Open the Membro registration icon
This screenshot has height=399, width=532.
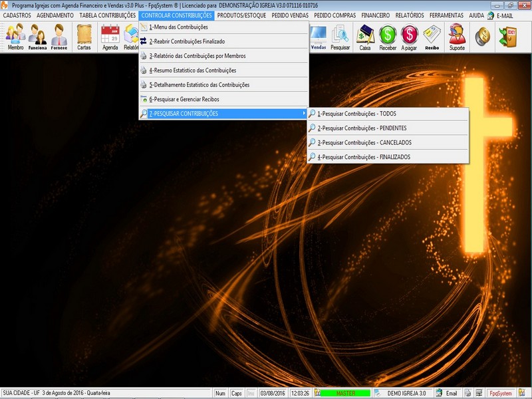(15, 37)
